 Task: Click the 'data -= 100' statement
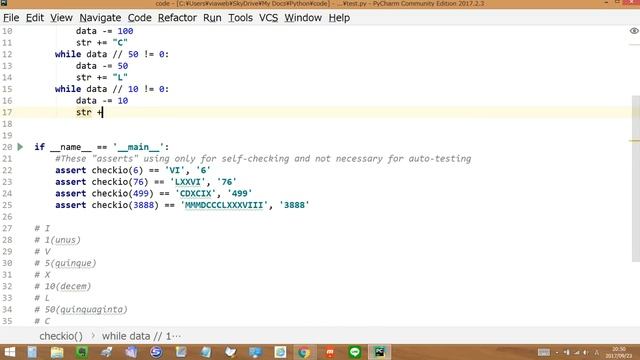tap(104, 31)
